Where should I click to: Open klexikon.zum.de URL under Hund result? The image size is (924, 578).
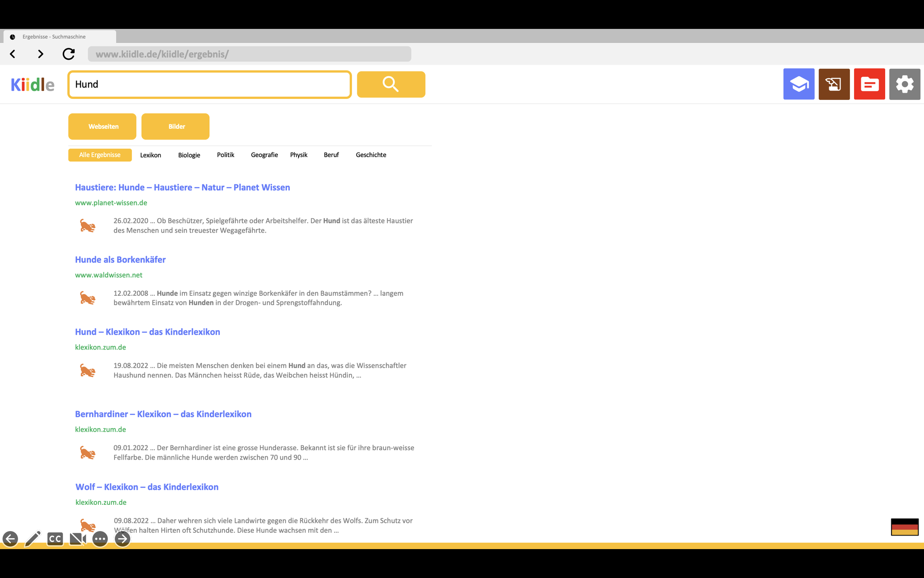pos(100,347)
